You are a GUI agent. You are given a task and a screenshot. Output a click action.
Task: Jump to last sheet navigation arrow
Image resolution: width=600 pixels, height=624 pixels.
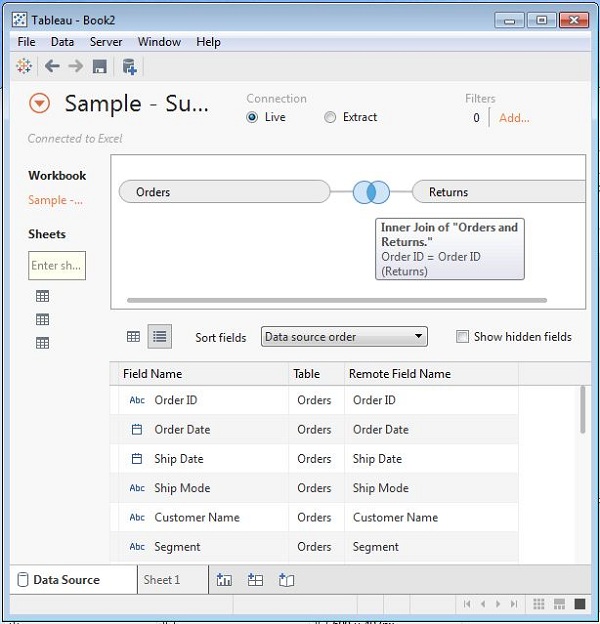[x=514, y=604]
